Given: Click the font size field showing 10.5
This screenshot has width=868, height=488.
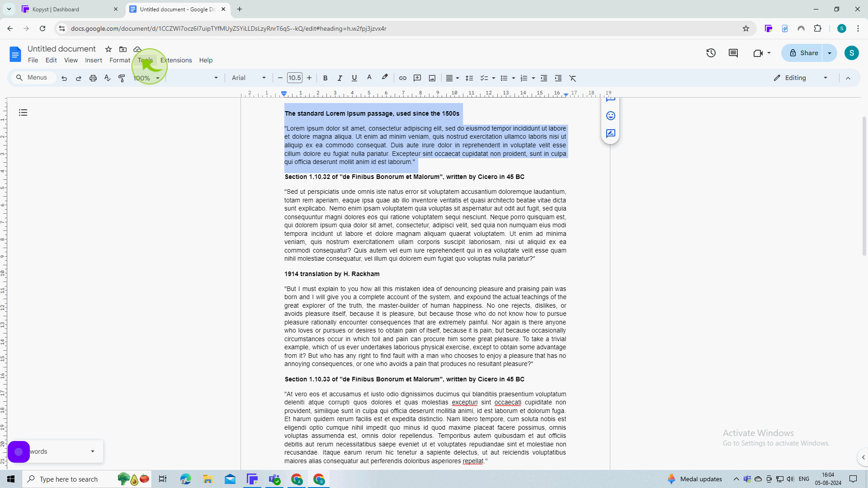Looking at the screenshot, I should coord(295,78).
